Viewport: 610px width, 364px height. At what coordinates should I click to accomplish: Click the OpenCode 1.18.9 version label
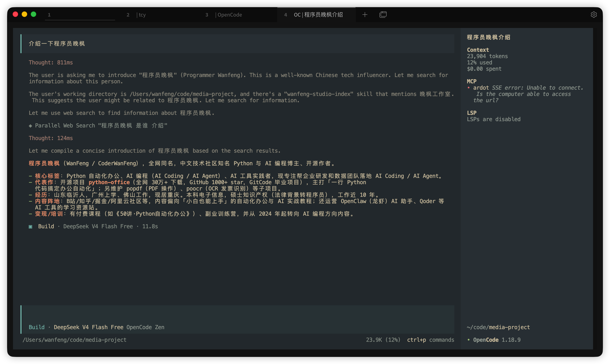click(497, 340)
